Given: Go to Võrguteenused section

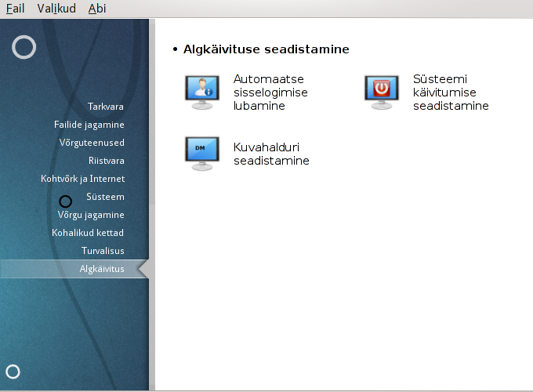Looking at the screenshot, I should click(92, 143).
